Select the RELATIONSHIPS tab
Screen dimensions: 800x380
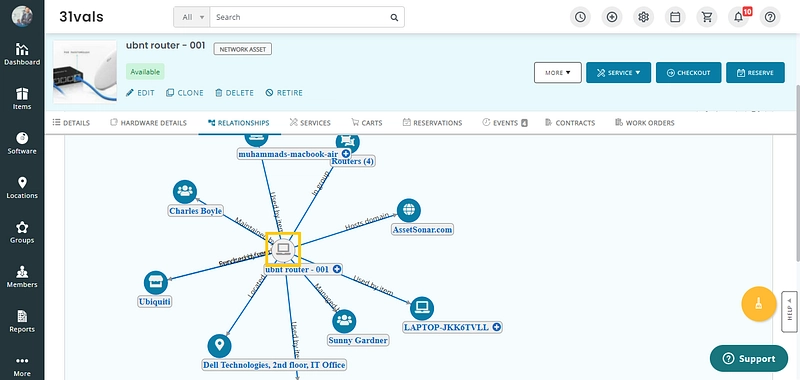click(239, 123)
